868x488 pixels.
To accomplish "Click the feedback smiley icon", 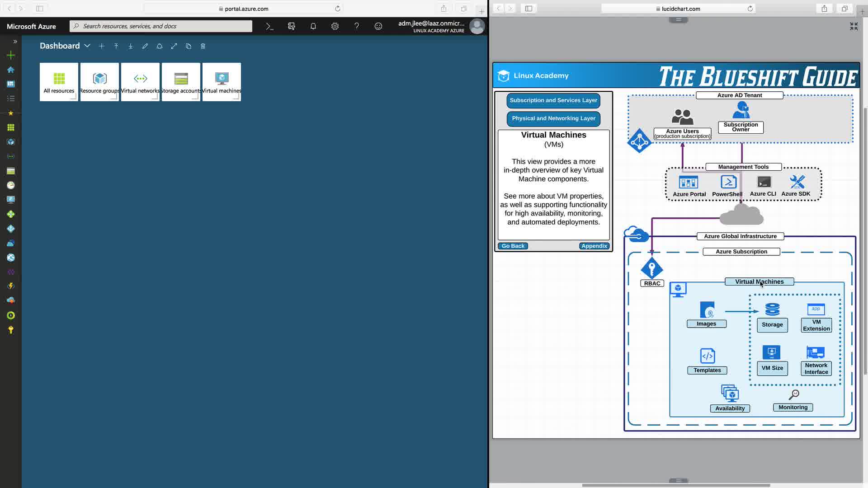I will [378, 26].
